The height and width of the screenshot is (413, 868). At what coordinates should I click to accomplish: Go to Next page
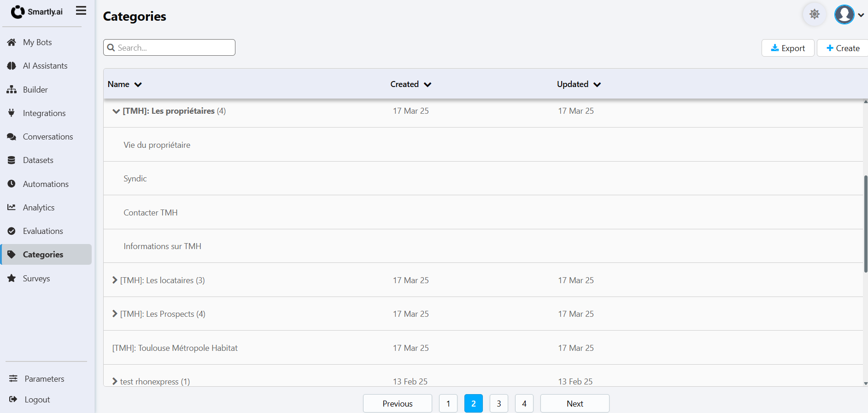pos(575,404)
